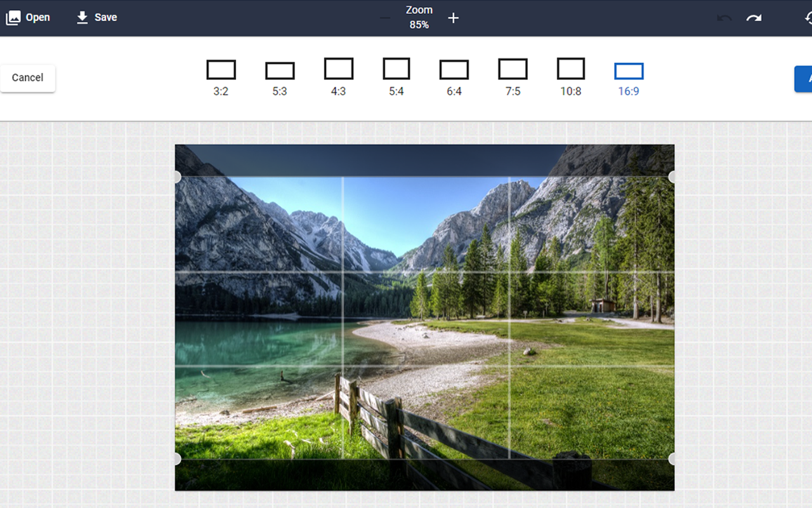Redo the last action

pyautogui.click(x=754, y=18)
